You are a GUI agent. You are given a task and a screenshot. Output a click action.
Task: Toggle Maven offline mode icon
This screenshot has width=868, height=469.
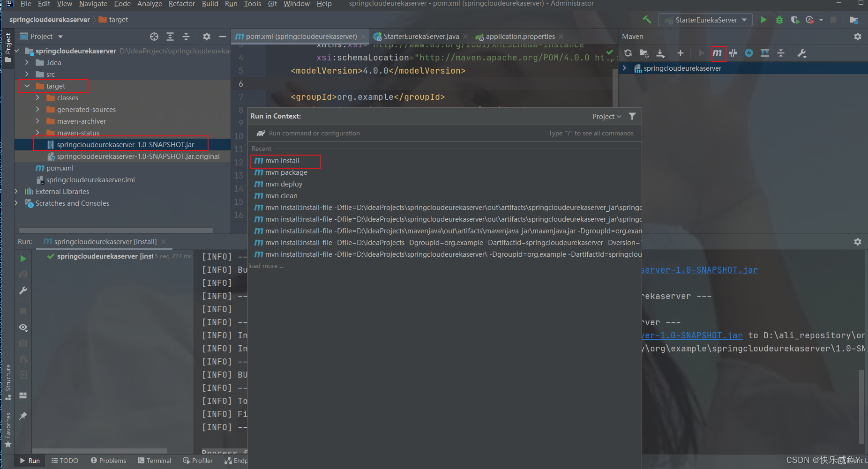pos(733,53)
